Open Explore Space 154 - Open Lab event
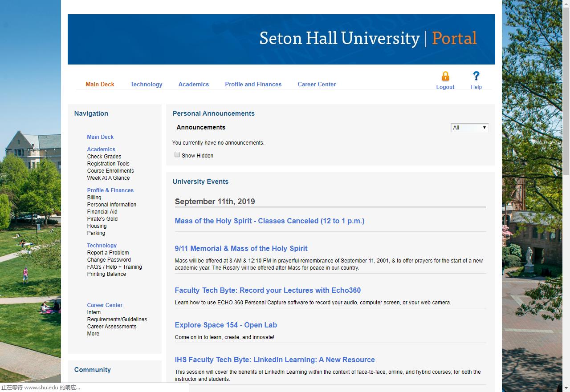 [x=226, y=325]
